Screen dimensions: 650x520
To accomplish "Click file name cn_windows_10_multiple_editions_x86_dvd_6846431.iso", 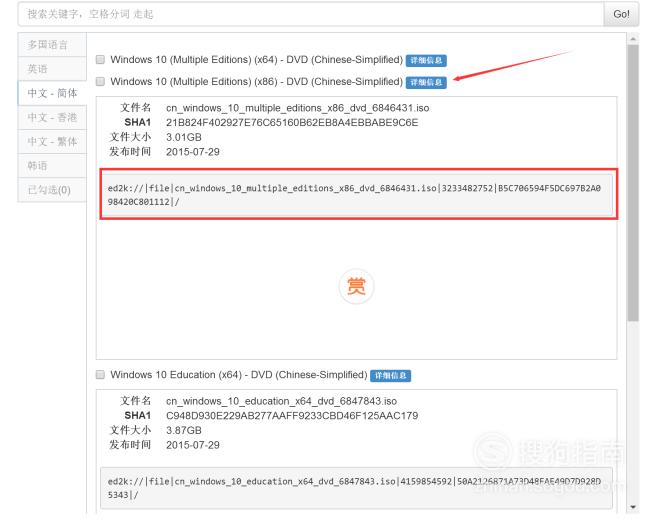I will point(297,108).
